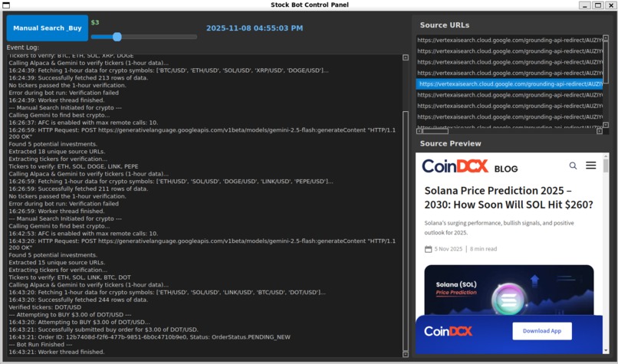Maximize the Stock Bot Control Panel window
Image resolution: width=618 pixels, height=364 pixels.
[597, 5]
